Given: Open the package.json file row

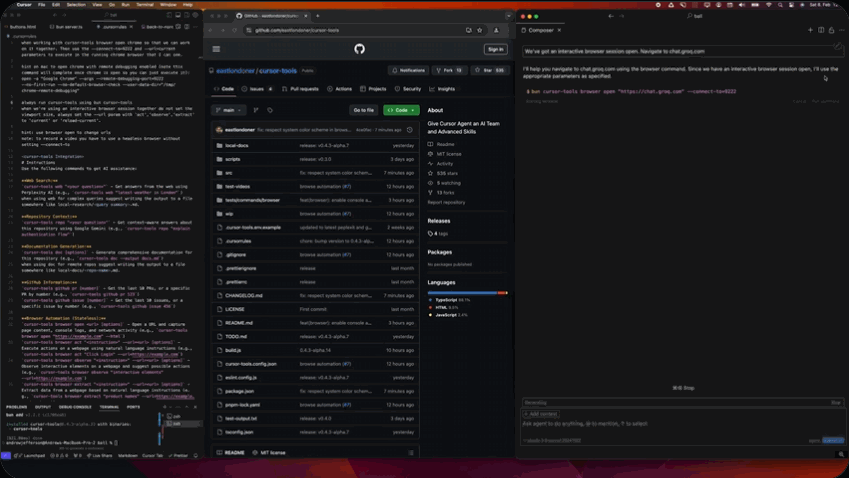Looking at the screenshot, I should click(x=316, y=391).
